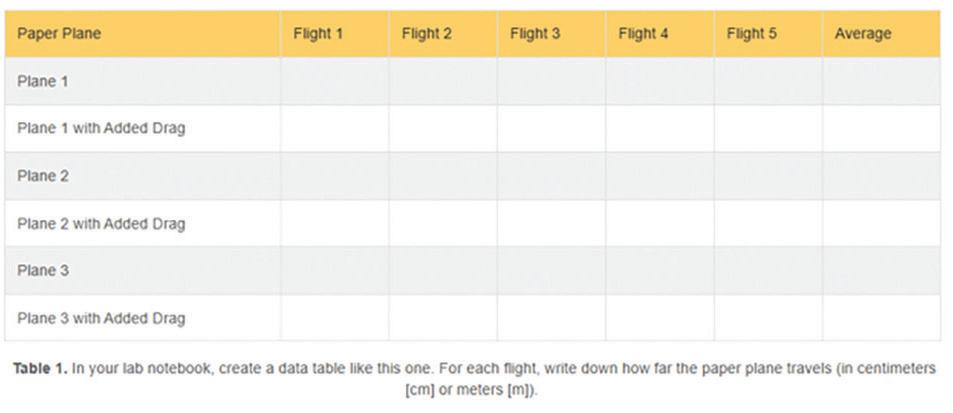Click Average cell for Plane 3 with Added Drag
This screenshot has height=413, width=953.
[x=881, y=319]
